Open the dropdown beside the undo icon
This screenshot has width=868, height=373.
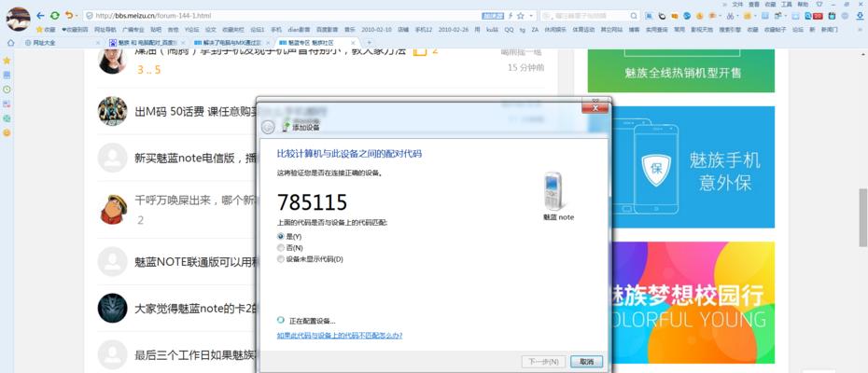tap(77, 16)
